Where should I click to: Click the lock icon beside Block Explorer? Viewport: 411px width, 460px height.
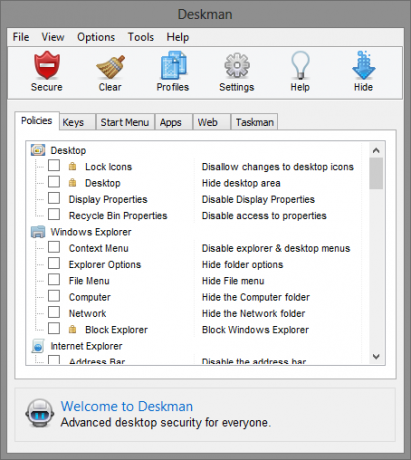pyautogui.click(x=72, y=330)
